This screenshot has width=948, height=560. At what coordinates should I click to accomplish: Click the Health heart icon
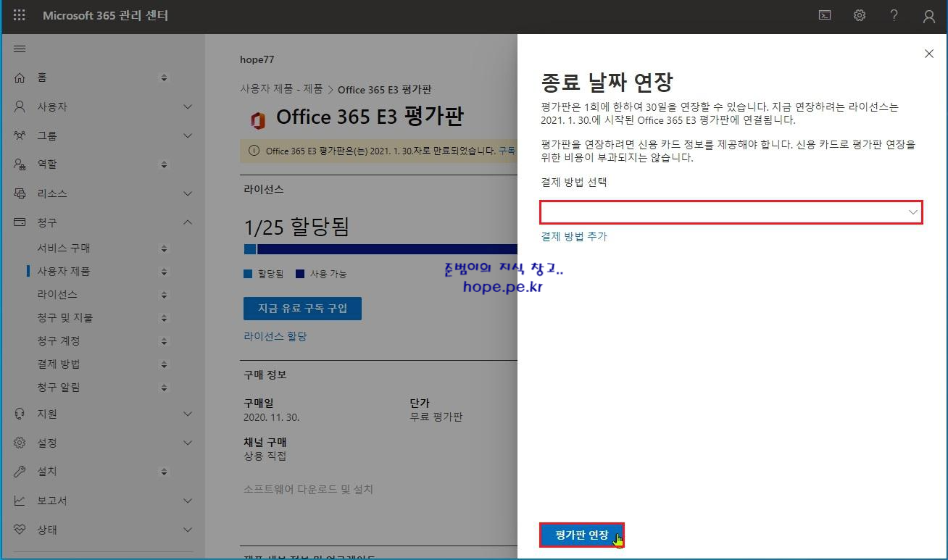click(x=20, y=530)
